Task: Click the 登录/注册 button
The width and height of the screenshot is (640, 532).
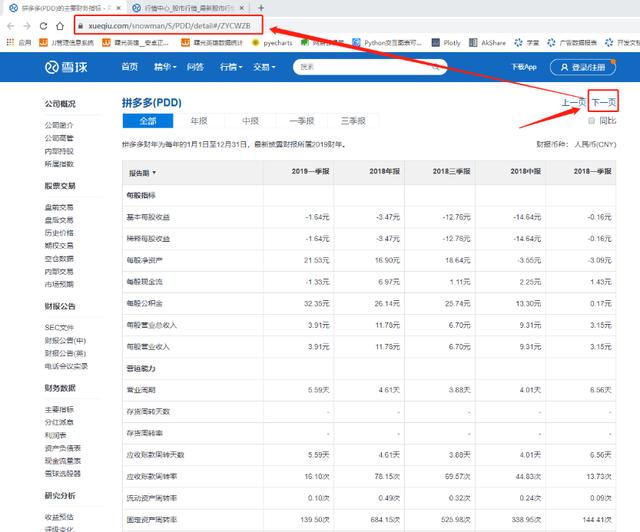Action: [x=583, y=67]
